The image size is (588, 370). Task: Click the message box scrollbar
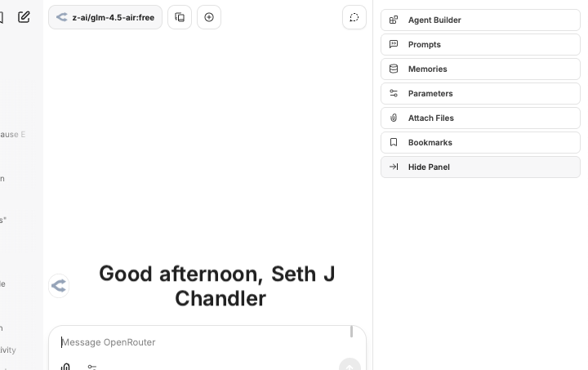coord(352,332)
